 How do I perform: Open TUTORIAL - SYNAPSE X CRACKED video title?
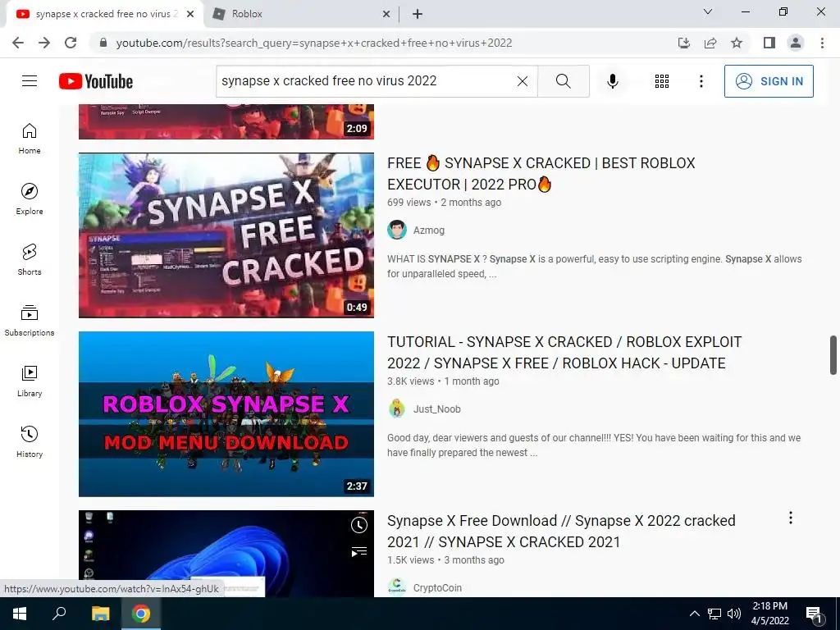[564, 353]
